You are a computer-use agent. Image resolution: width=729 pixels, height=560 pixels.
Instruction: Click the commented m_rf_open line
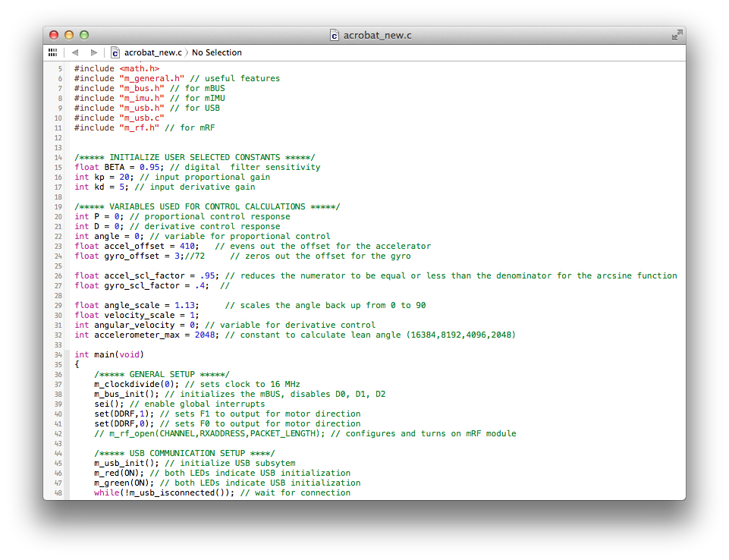[x=305, y=434]
